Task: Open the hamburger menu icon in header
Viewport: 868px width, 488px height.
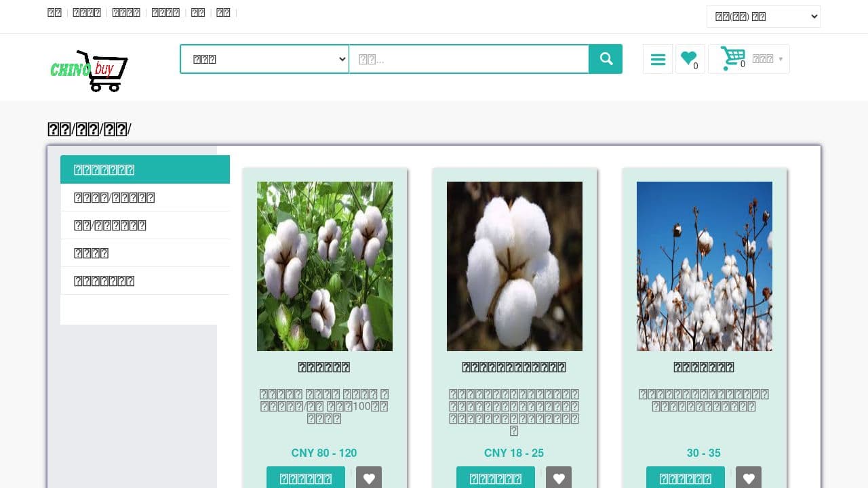Action: (658, 60)
